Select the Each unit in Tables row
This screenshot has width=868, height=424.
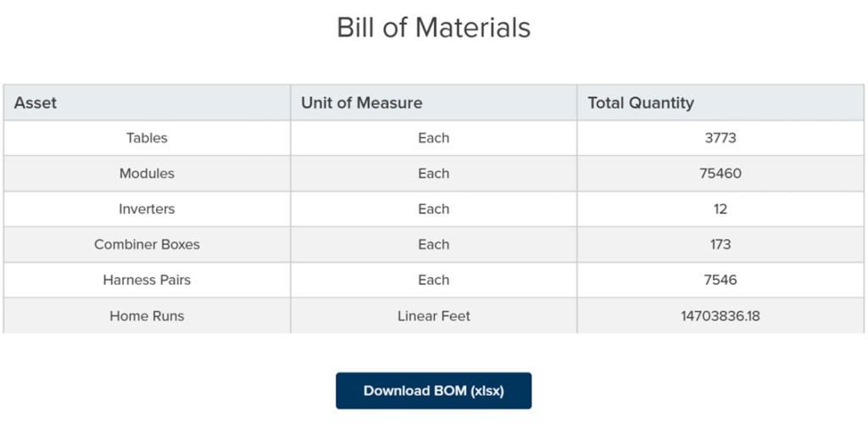433,138
